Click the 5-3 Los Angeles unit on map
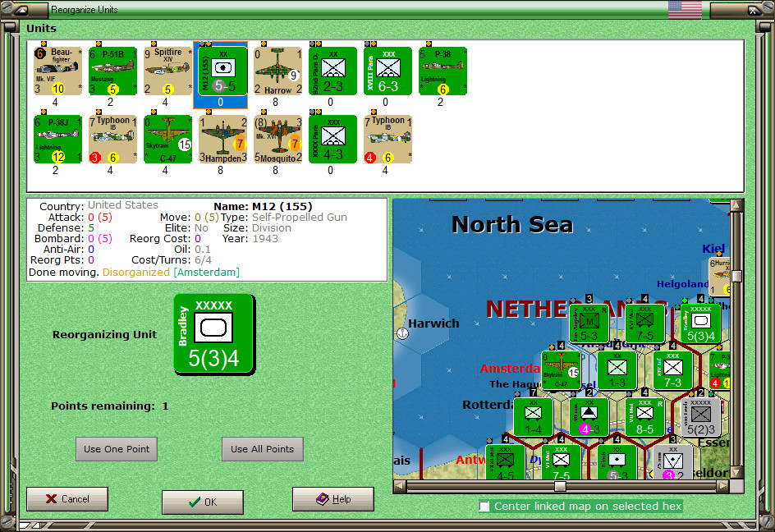This screenshot has width=775, height=532. coord(589,323)
